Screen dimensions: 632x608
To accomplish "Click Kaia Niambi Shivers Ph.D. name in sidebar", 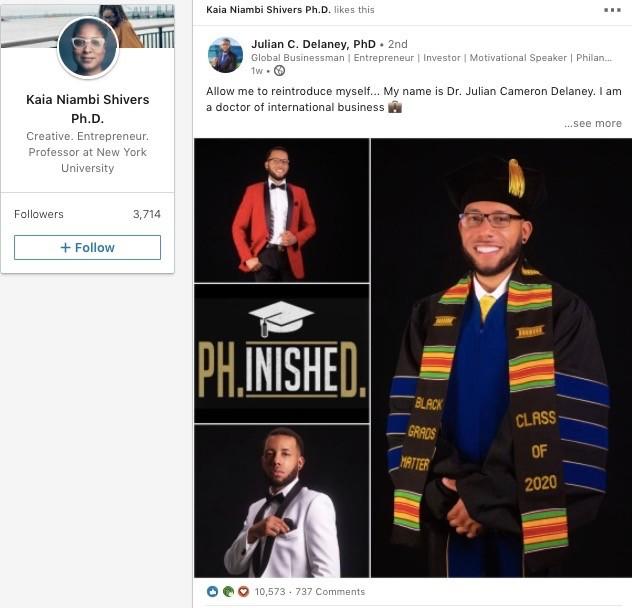I will tap(87, 108).
